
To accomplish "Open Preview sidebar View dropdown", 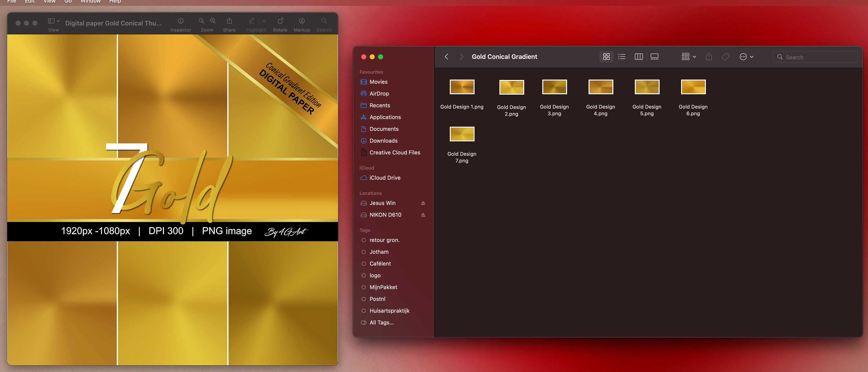I will (x=54, y=21).
